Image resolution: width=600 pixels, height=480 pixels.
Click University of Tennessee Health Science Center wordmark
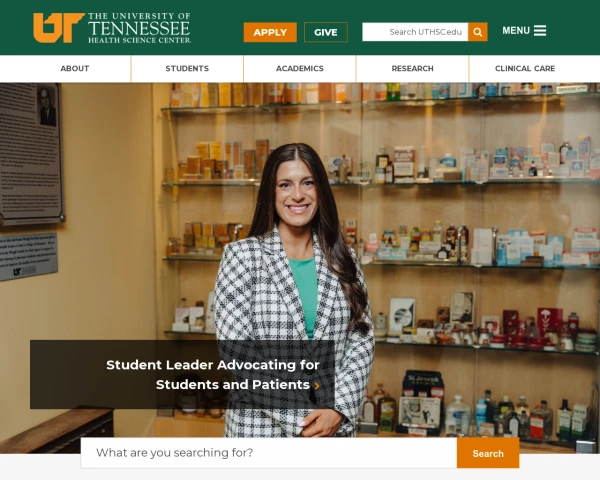[x=139, y=28]
